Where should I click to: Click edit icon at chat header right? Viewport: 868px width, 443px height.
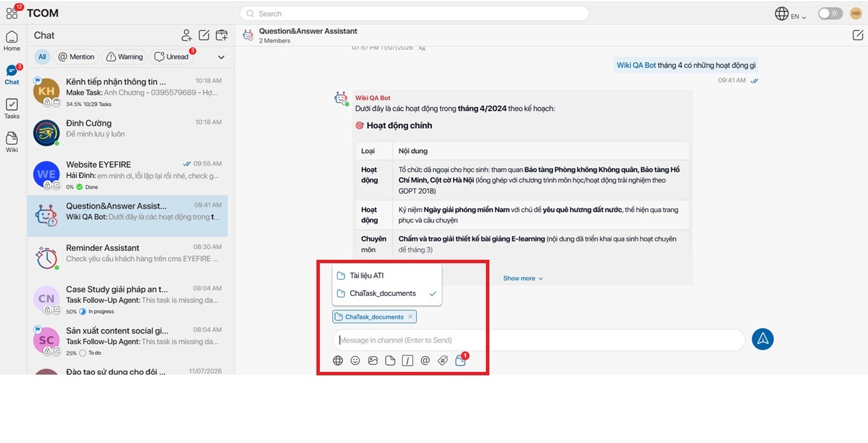point(857,36)
